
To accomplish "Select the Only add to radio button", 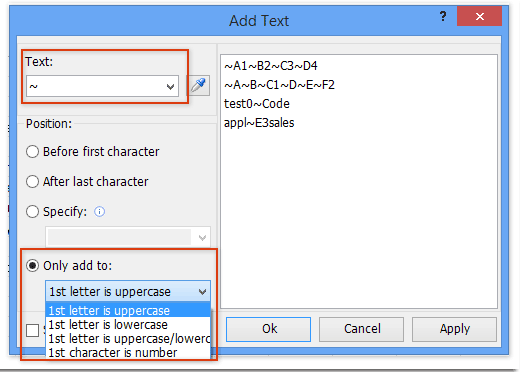I will [x=32, y=266].
